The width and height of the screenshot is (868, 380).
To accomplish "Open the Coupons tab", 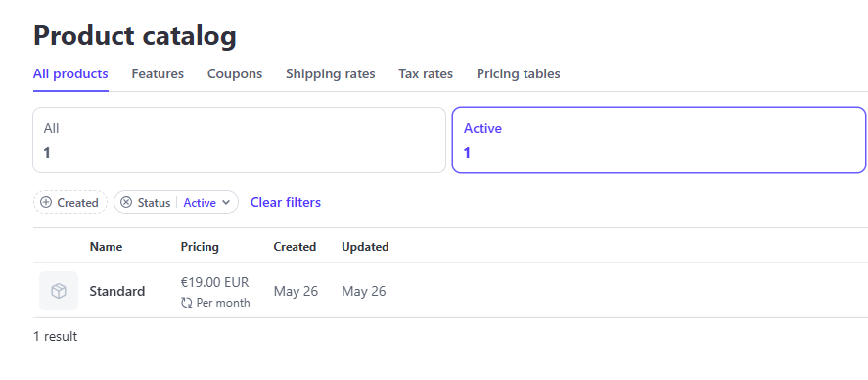I will point(235,74).
